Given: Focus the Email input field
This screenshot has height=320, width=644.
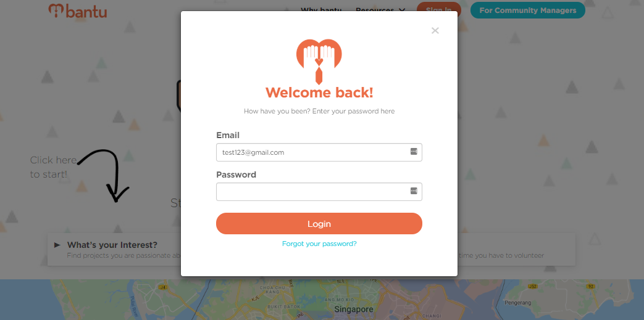Looking at the screenshot, I should [x=319, y=152].
